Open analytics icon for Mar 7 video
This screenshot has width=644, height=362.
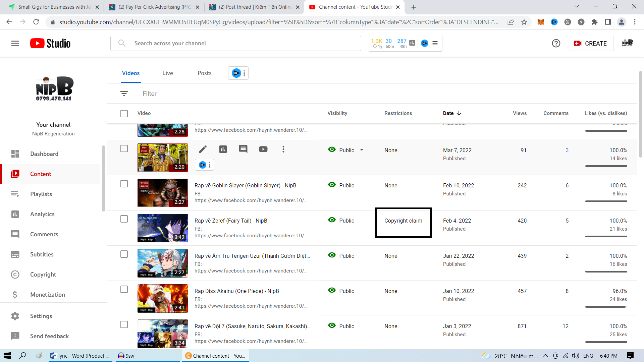(223, 149)
